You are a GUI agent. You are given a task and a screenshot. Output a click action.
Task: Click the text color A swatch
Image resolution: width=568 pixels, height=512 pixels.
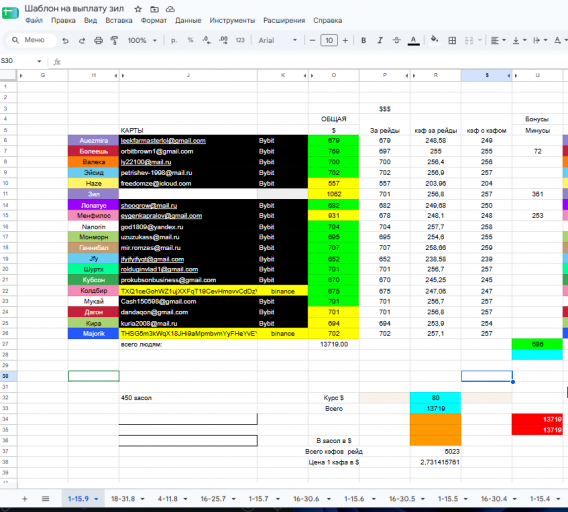(413, 41)
